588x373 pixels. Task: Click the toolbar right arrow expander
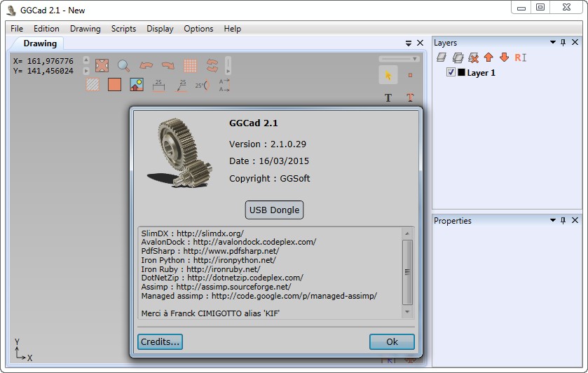[x=86, y=71]
